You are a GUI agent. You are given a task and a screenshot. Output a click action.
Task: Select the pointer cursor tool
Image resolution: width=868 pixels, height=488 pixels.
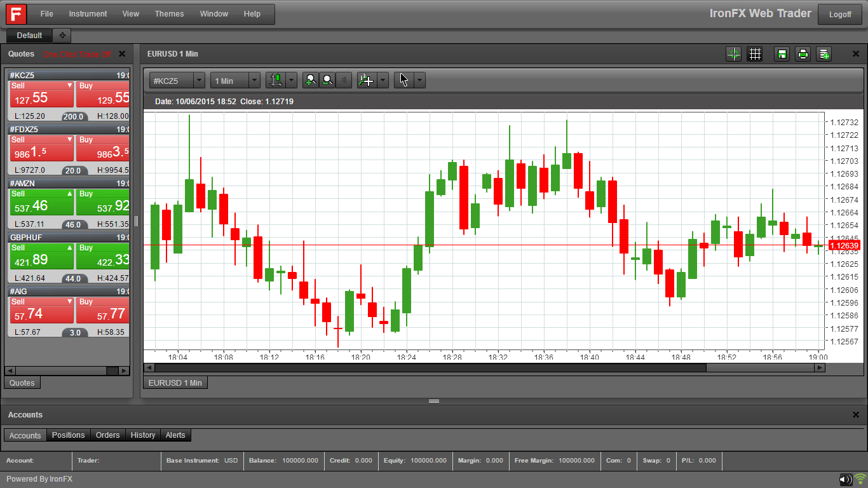(x=404, y=80)
